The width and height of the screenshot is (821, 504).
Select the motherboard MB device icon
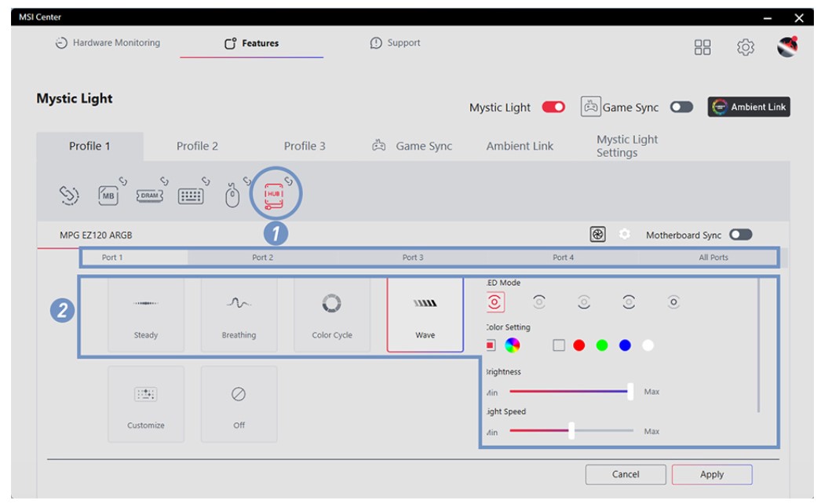coord(108,195)
